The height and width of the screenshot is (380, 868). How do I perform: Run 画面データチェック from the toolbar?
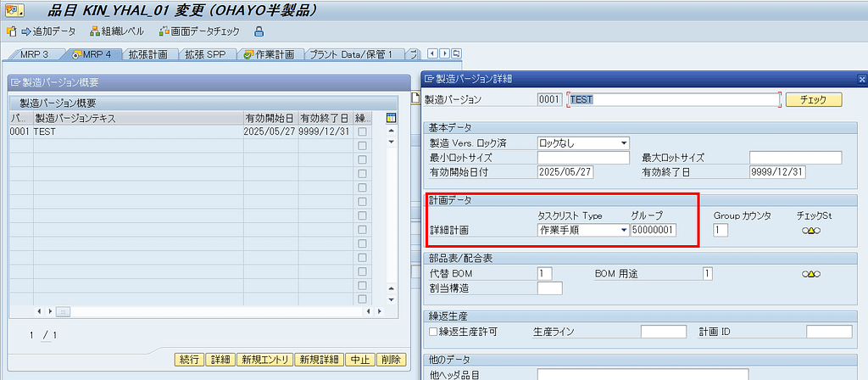pos(199,31)
